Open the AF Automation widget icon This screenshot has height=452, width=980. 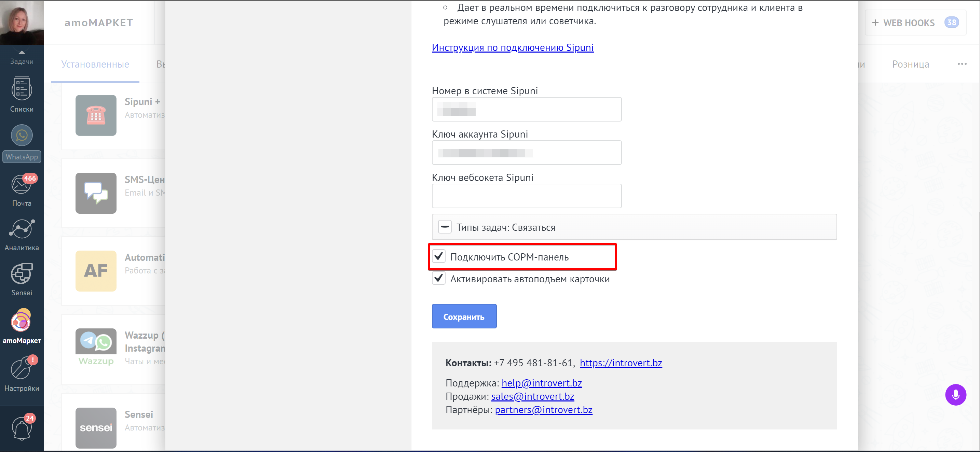tap(96, 271)
